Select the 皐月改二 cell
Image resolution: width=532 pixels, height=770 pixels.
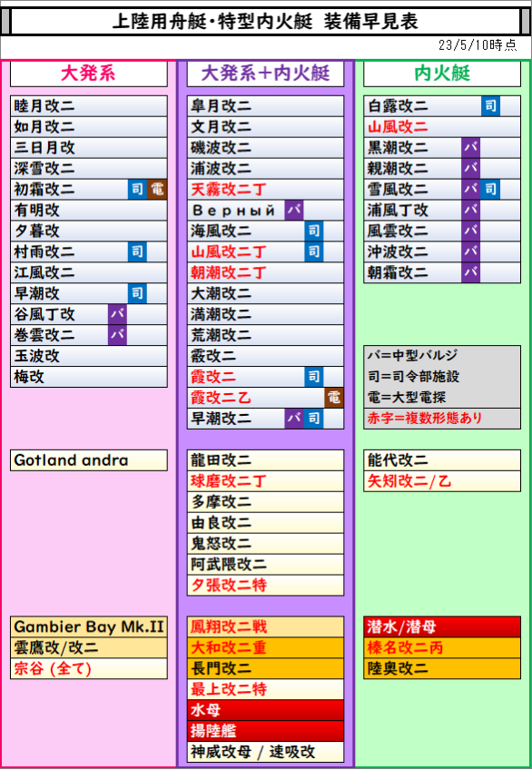(x=265, y=105)
